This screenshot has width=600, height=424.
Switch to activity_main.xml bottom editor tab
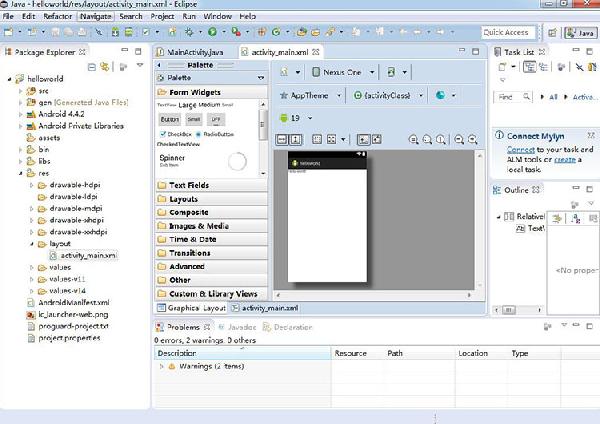(265, 308)
